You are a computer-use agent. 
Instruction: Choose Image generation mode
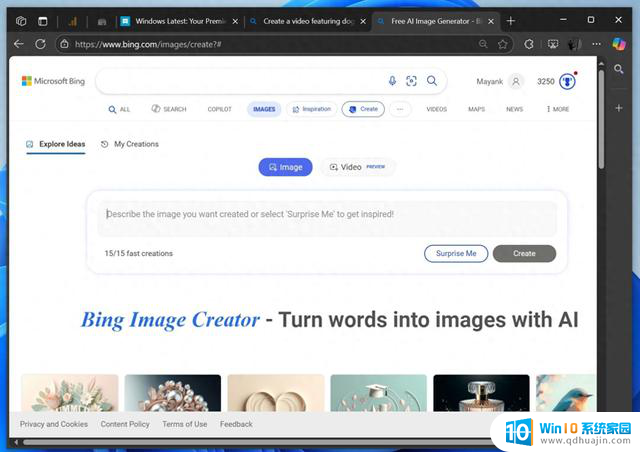(285, 167)
